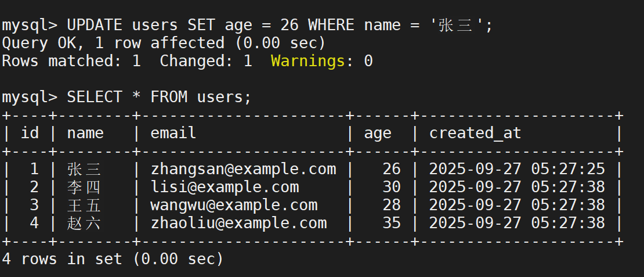The height and width of the screenshot is (277, 644).
Task: Click id value 2 in the 李四 row
Action: pyautogui.click(x=34, y=188)
